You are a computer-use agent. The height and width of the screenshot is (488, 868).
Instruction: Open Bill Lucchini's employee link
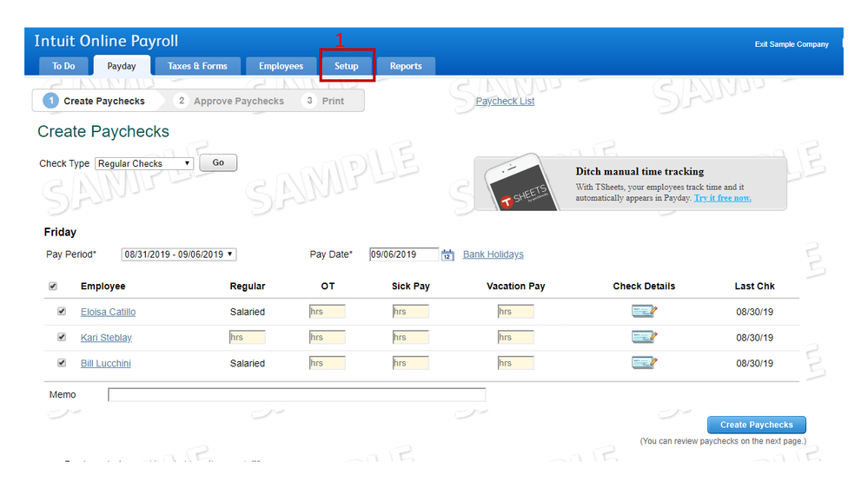106,364
